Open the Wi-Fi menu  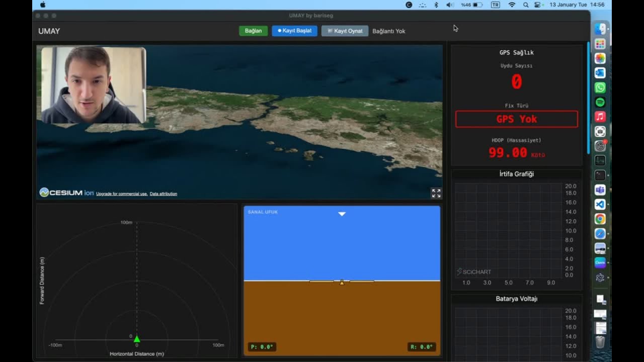tap(512, 5)
